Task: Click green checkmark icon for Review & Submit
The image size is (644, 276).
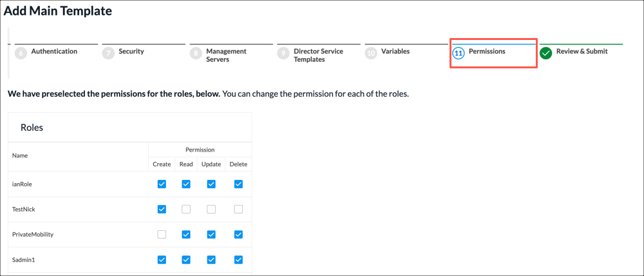Action: 546,54
